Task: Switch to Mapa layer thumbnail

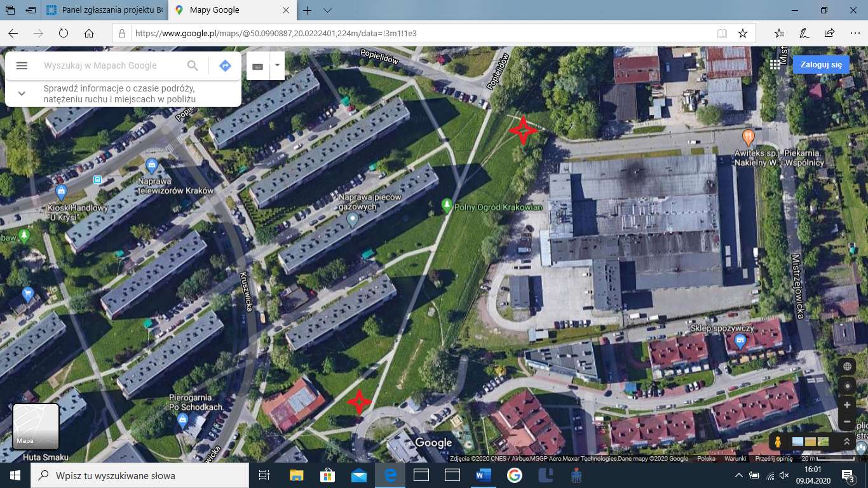Action: coord(36,426)
